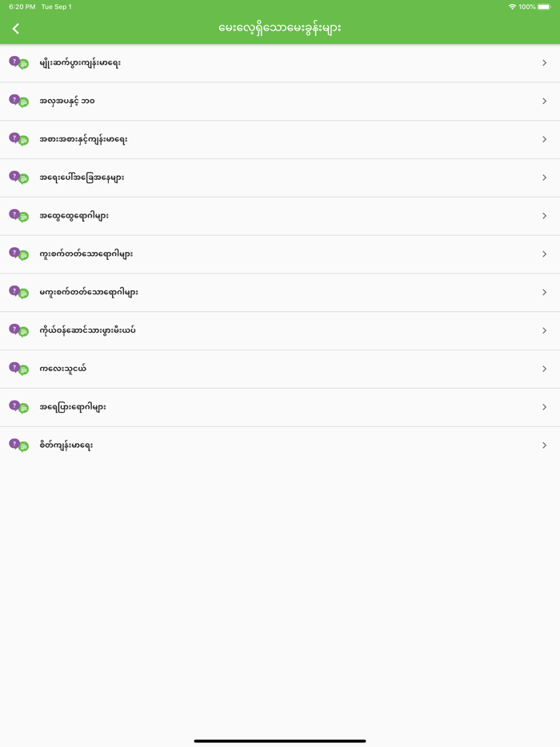
Task: Select the ကူးစက်တတ်သောရောဂါများ label
Action: coord(86,254)
